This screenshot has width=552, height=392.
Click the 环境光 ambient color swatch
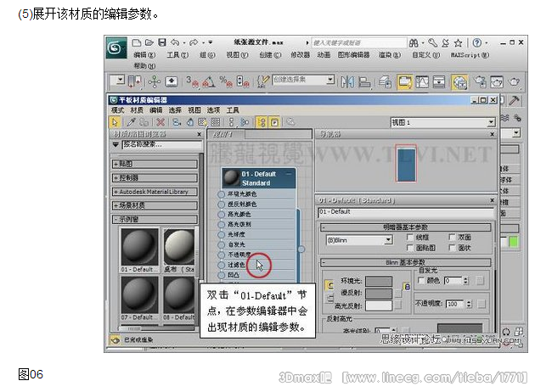point(379,281)
